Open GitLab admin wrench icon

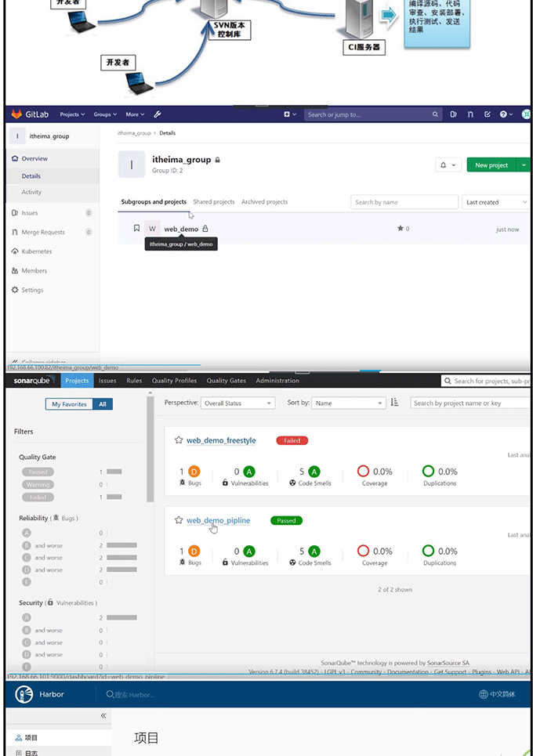tap(158, 114)
